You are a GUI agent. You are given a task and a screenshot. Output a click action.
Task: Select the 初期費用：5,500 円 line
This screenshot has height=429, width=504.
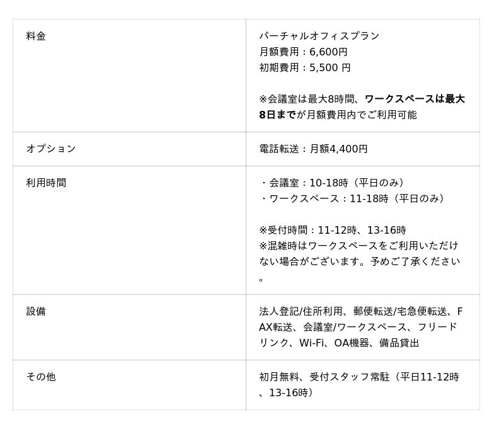pos(304,68)
